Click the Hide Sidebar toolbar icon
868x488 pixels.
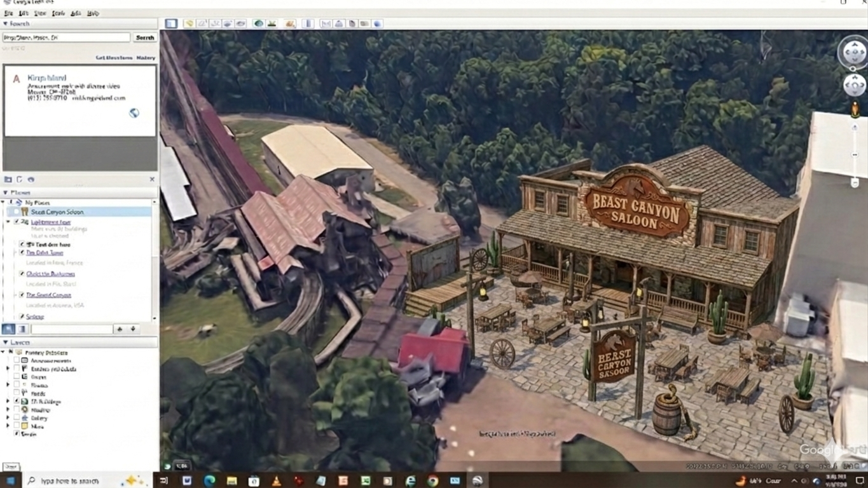pyautogui.click(x=171, y=24)
